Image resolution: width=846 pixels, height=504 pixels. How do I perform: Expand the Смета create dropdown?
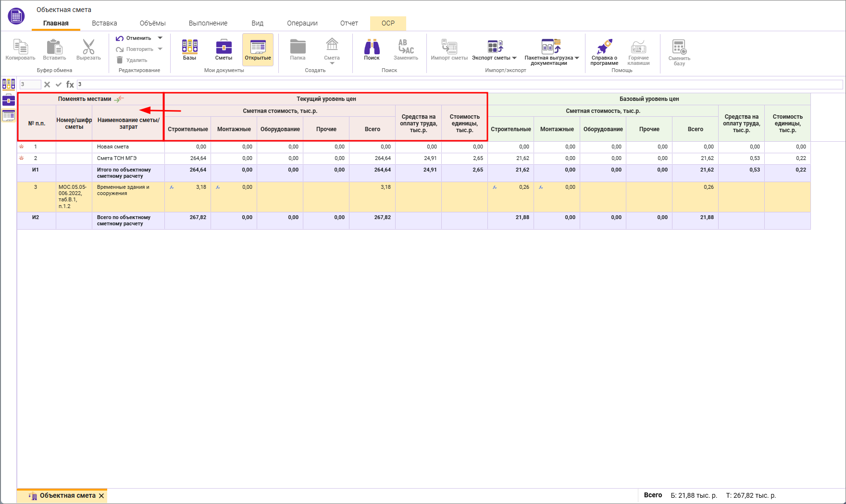click(x=332, y=63)
